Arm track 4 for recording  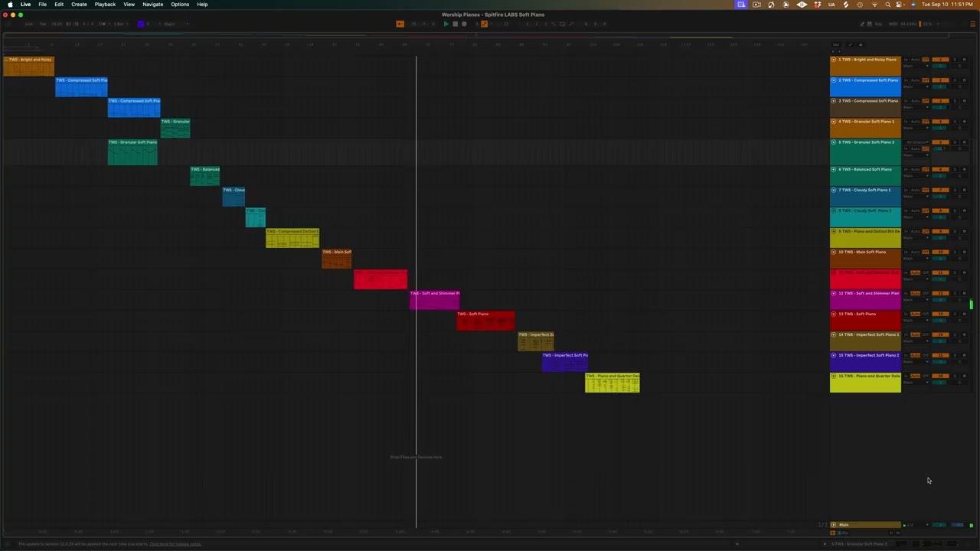(965, 122)
